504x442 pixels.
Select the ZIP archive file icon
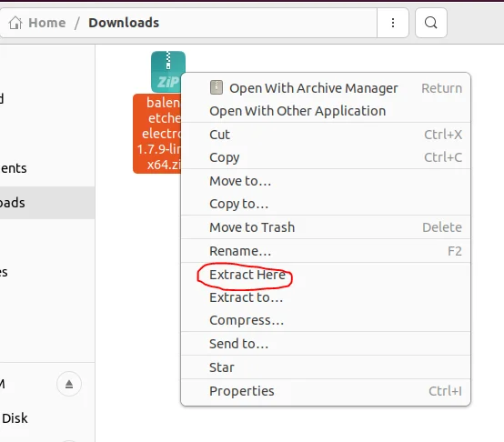coord(168,72)
